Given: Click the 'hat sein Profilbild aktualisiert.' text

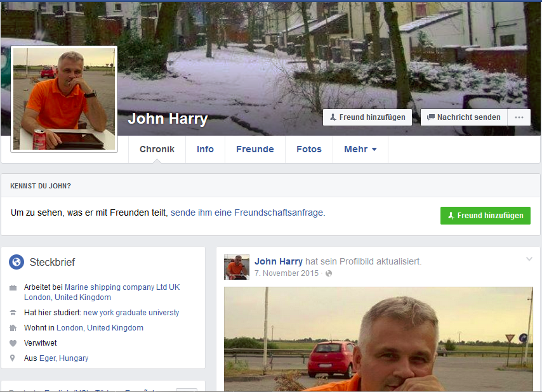Looking at the screenshot, I should click(x=363, y=261).
